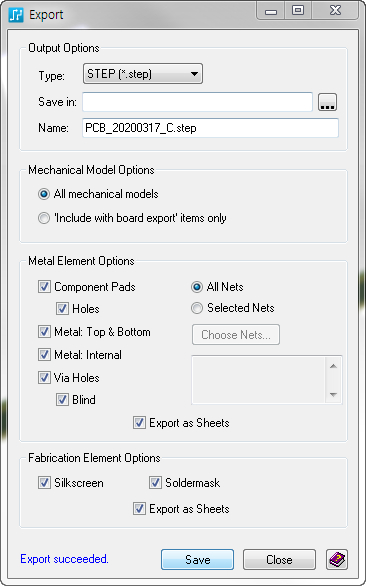Uncheck the Component Pads checkbox
The height and width of the screenshot is (586, 366).
[x=44, y=287]
